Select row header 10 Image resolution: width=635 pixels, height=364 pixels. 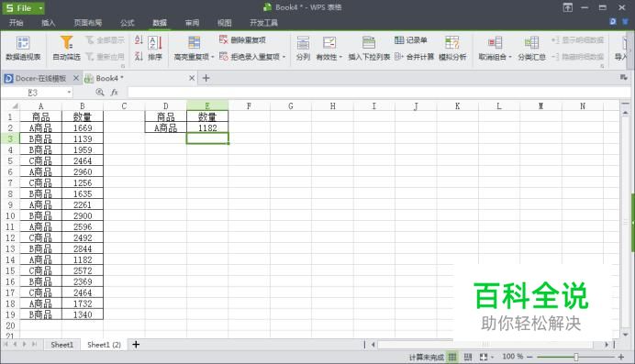click(x=10, y=215)
